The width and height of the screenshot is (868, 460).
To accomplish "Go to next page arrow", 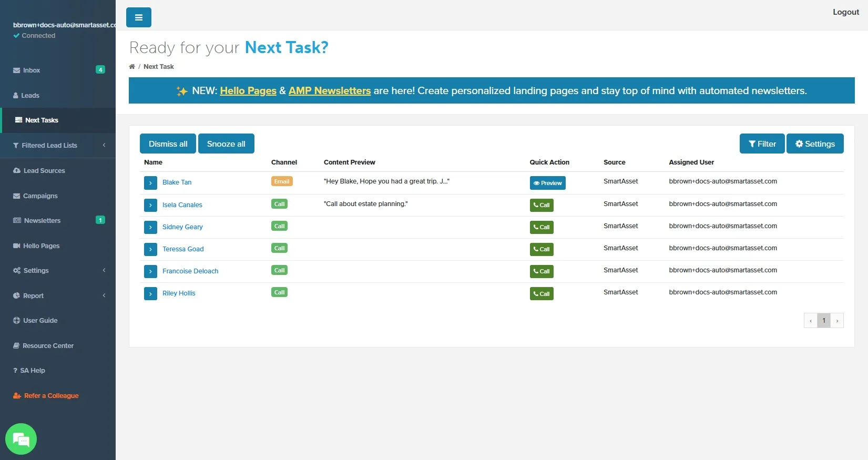I will [x=837, y=320].
